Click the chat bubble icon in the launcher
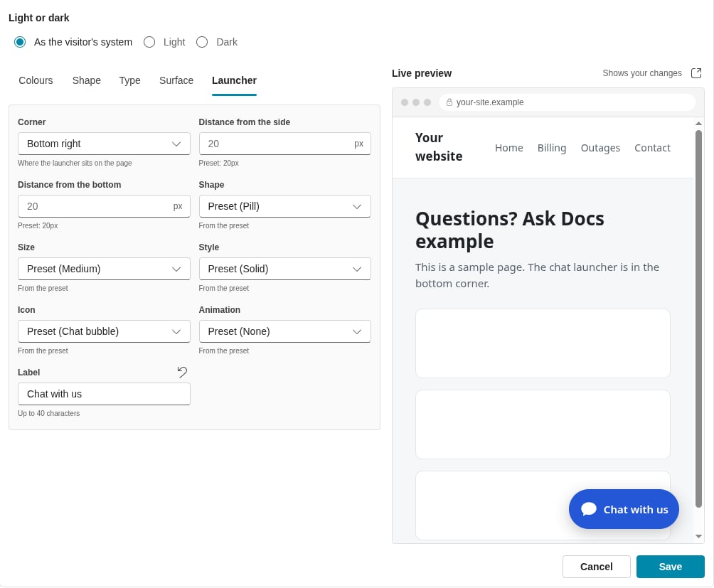This screenshot has width=714, height=588. tap(589, 509)
